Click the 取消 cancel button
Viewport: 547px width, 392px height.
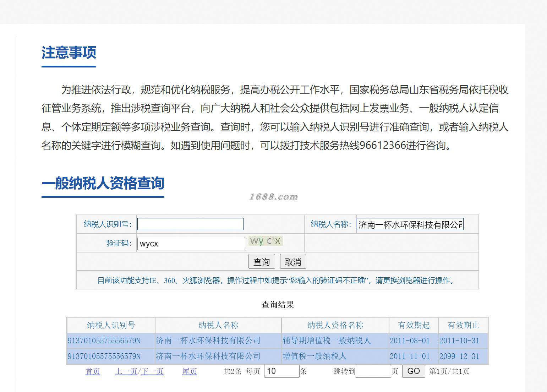point(293,262)
